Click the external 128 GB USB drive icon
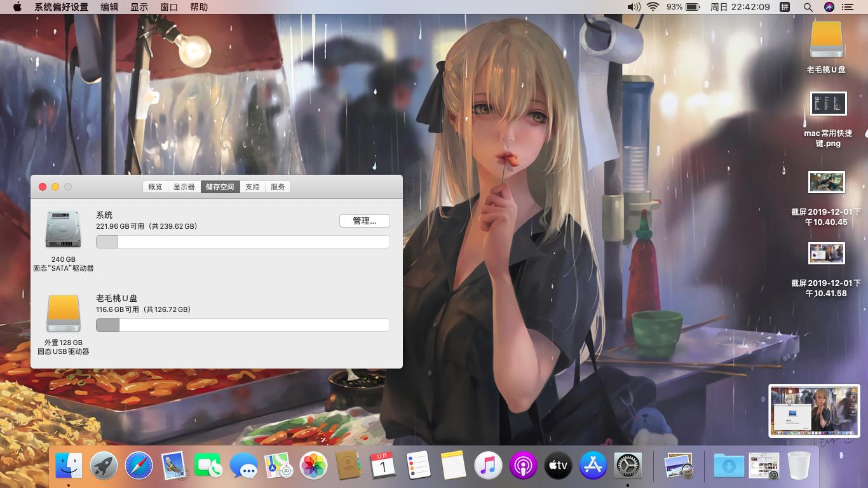868x488 pixels. point(64,313)
